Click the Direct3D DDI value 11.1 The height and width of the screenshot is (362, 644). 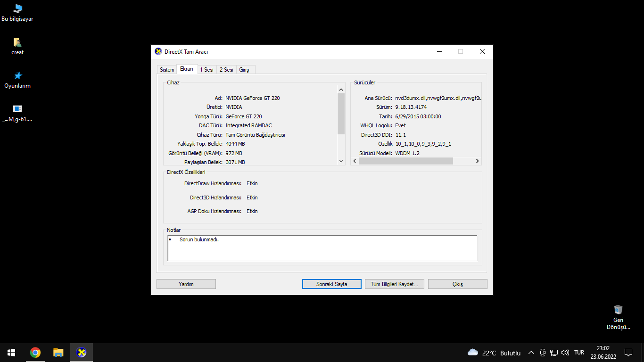[x=401, y=135]
